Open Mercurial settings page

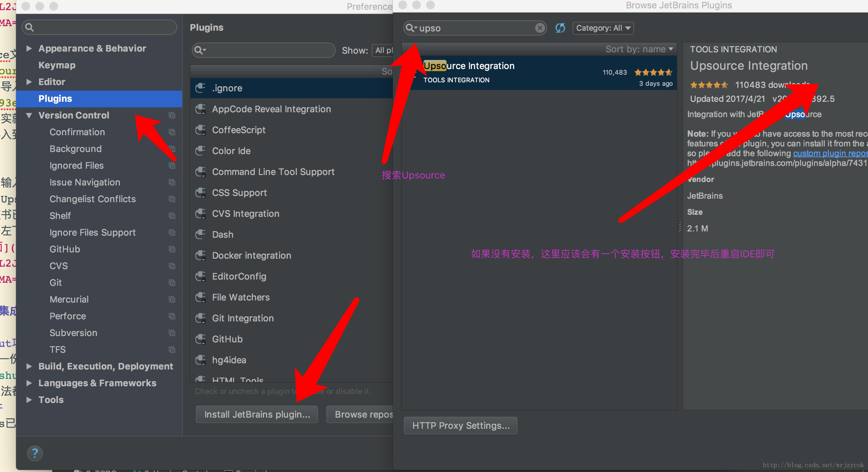click(x=69, y=299)
